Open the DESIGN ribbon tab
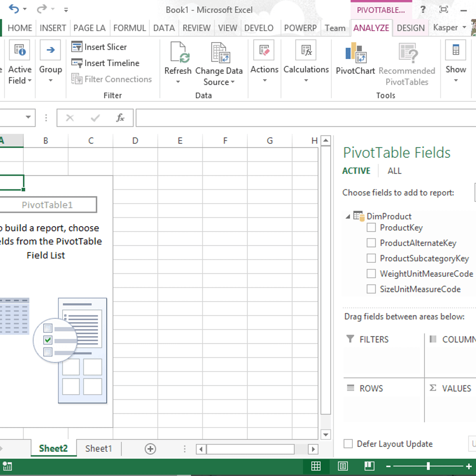 coord(411,28)
